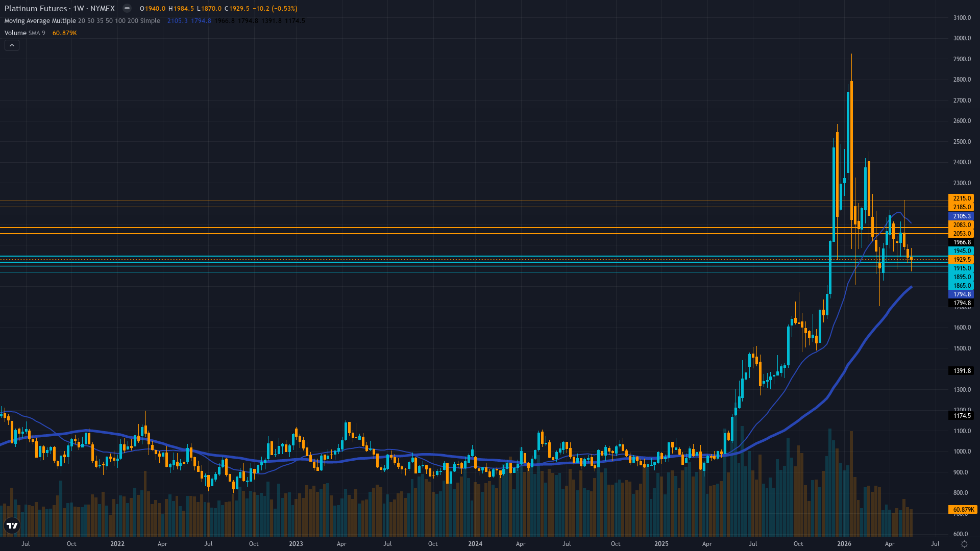
Task: Click the H1984.5 high value in header
Action: [181, 9]
